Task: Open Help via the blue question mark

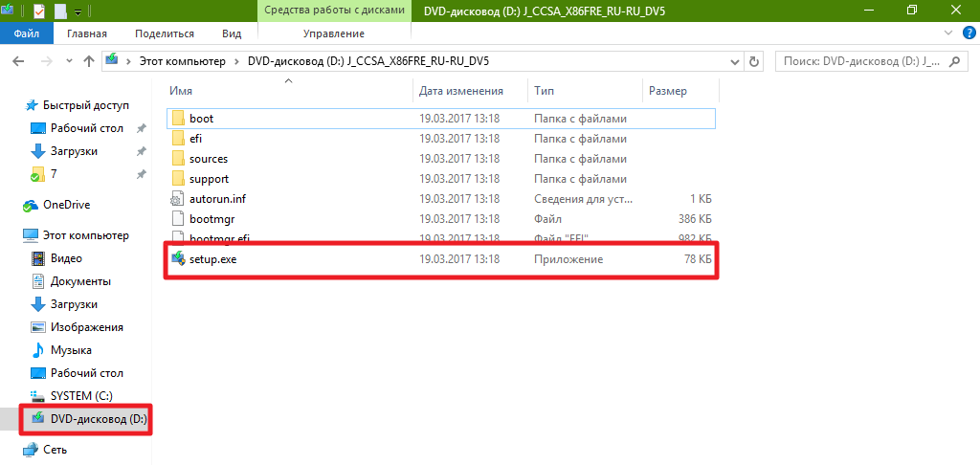Action: click(x=967, y=33)
